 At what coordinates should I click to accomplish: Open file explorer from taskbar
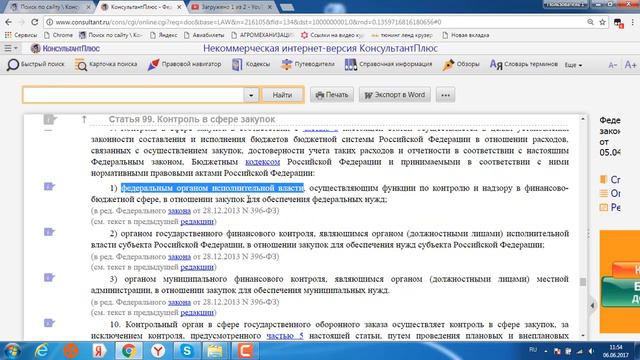215,351
